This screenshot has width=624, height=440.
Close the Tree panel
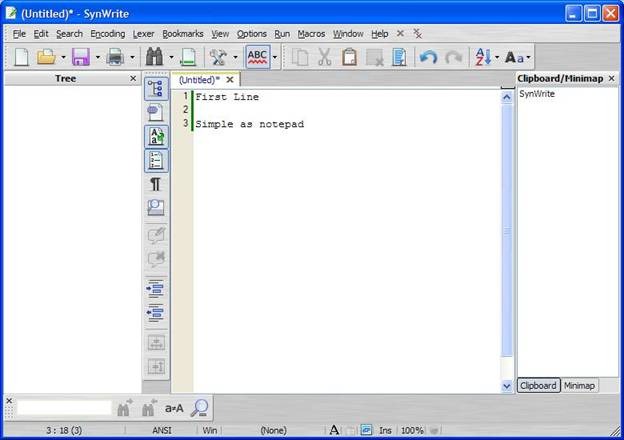click(x=133, y=78)
